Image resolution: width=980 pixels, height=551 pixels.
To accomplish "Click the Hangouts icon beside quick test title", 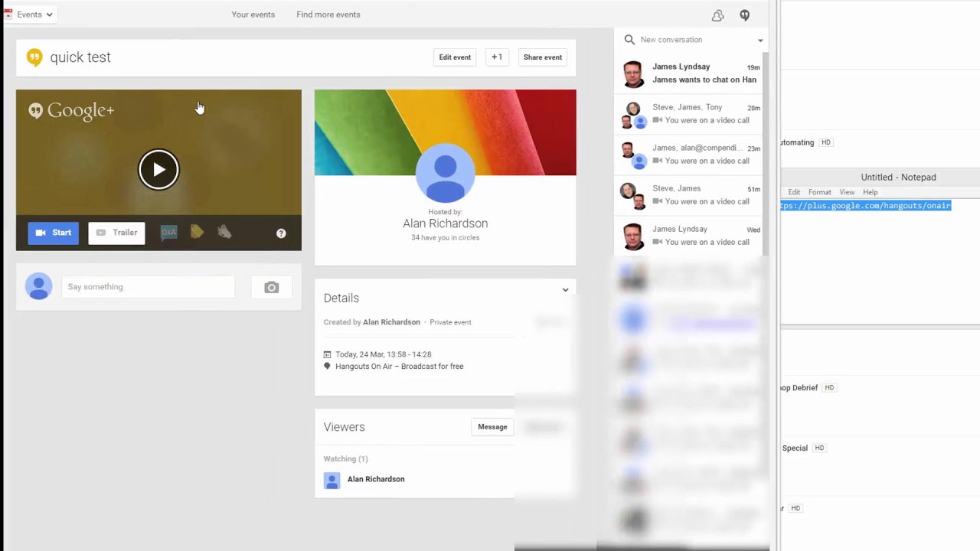I will point(34,57).
